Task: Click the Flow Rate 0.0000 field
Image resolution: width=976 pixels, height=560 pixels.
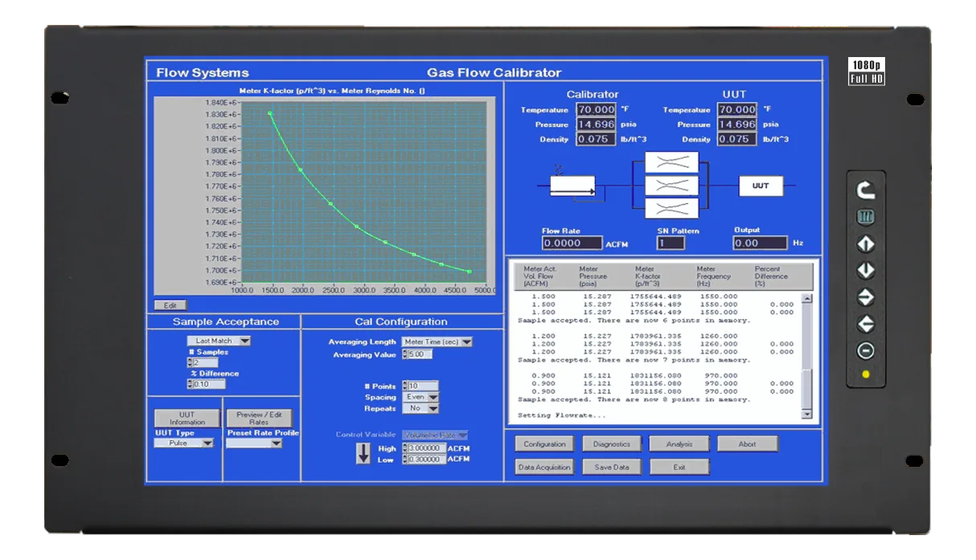Action: (x=572, y=243)
